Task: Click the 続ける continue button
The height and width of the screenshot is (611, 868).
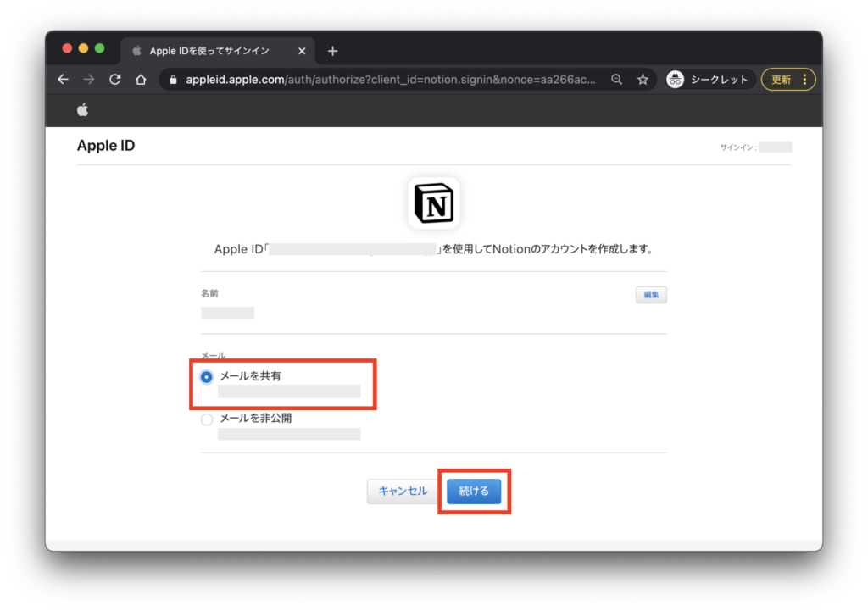Action: pyautogui.click(x=474, y=491)
